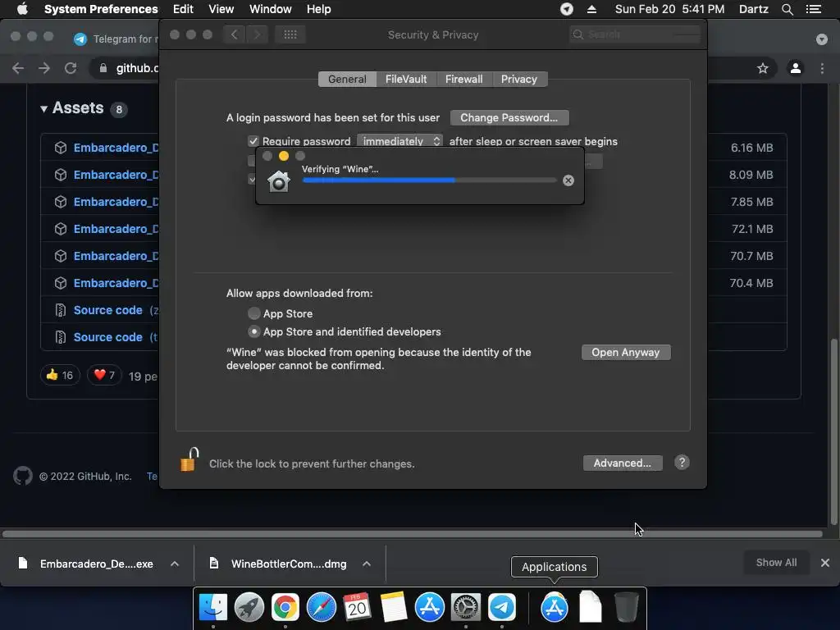
Task: Open Calendar from the Dock
Action: [357, 607]
